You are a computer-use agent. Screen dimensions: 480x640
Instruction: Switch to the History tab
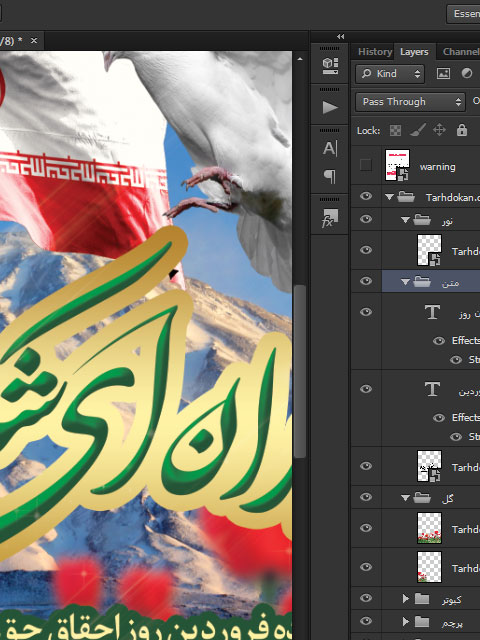(375, 52)
